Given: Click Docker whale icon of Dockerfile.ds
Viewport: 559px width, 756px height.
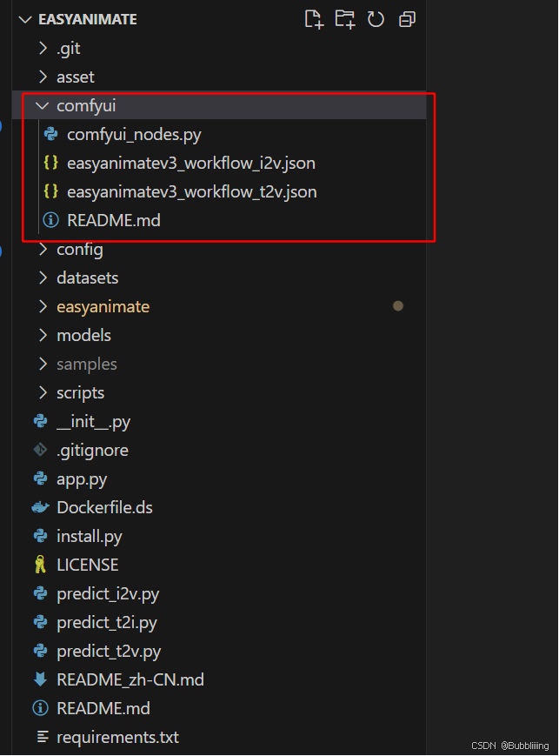Looking at the screenshot, I should pos(41,507).
